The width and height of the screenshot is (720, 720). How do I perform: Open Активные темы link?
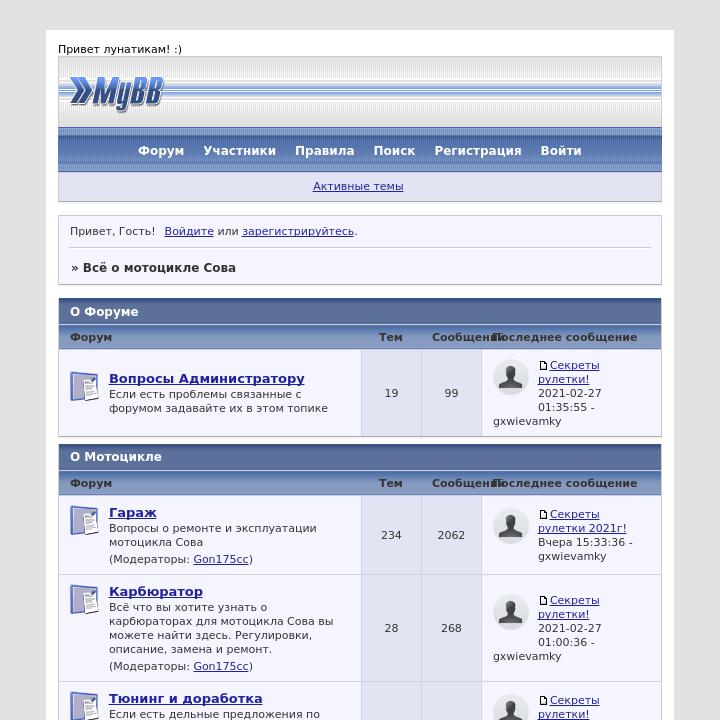(358, 186)
